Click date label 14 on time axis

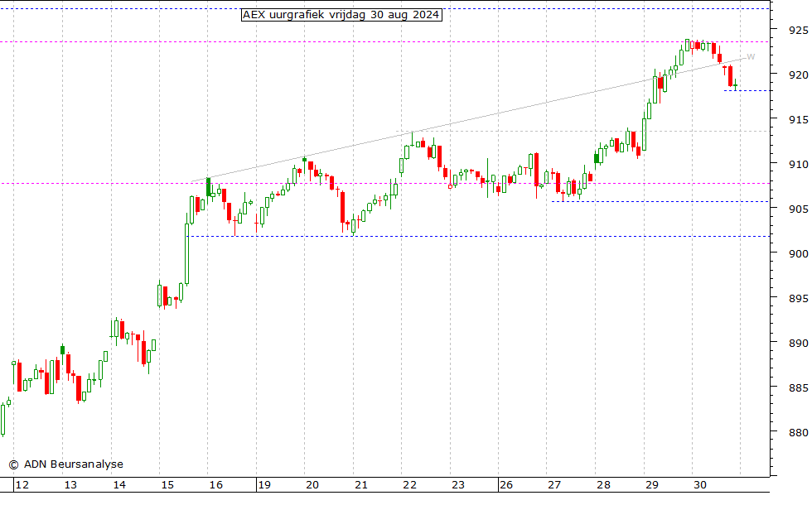pyautogui.click(x=119, y=485)
